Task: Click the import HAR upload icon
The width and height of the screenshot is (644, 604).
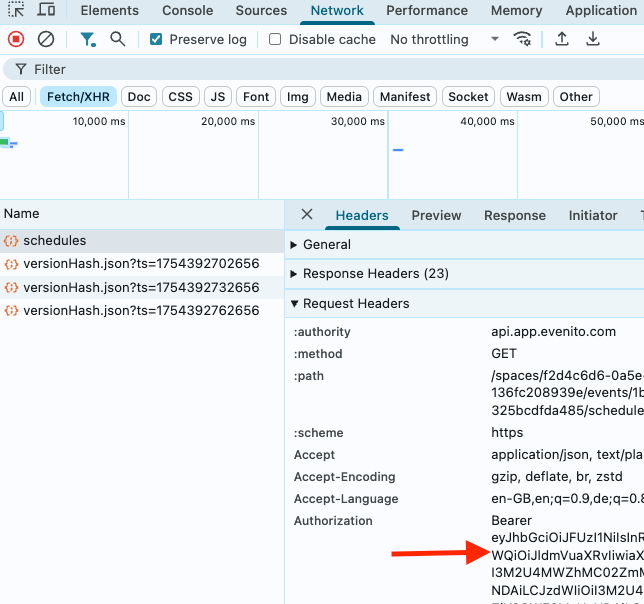Action: click(x=562, y=39)
